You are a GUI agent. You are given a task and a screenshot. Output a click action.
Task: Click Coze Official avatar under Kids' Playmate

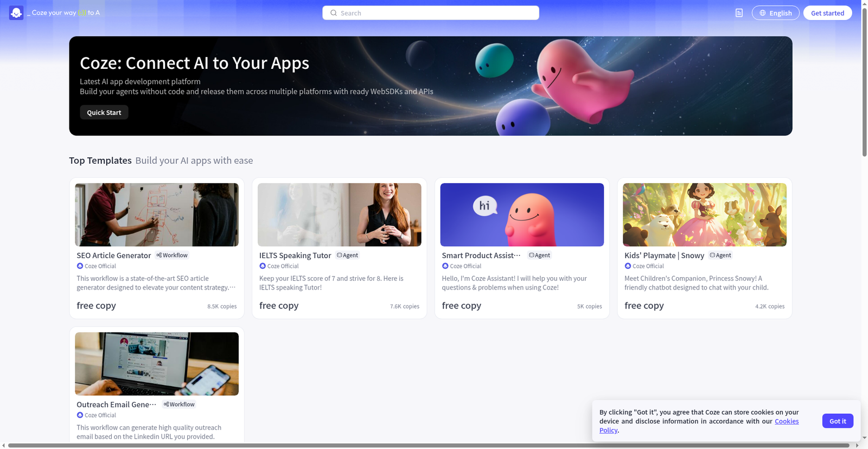tap(628, 266)
